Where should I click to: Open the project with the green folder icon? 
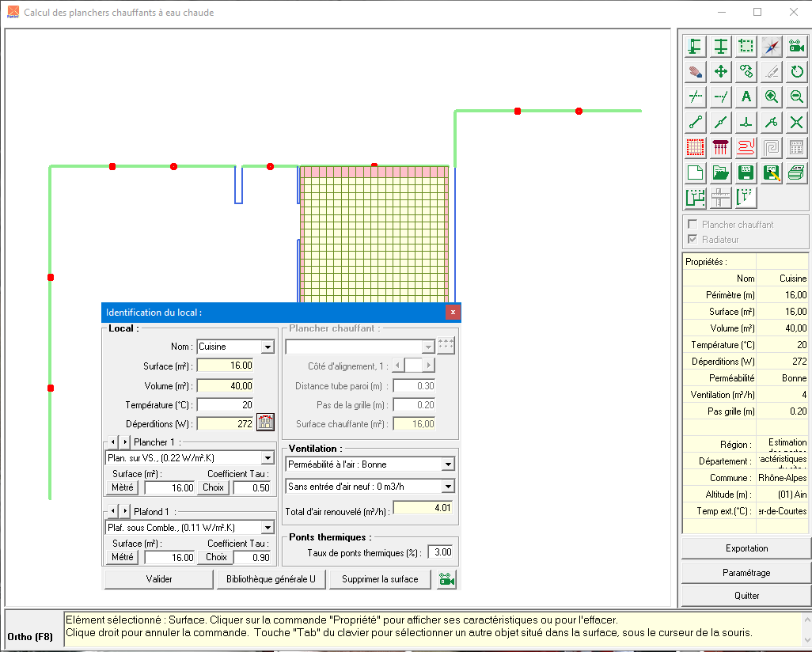[720, 172]
